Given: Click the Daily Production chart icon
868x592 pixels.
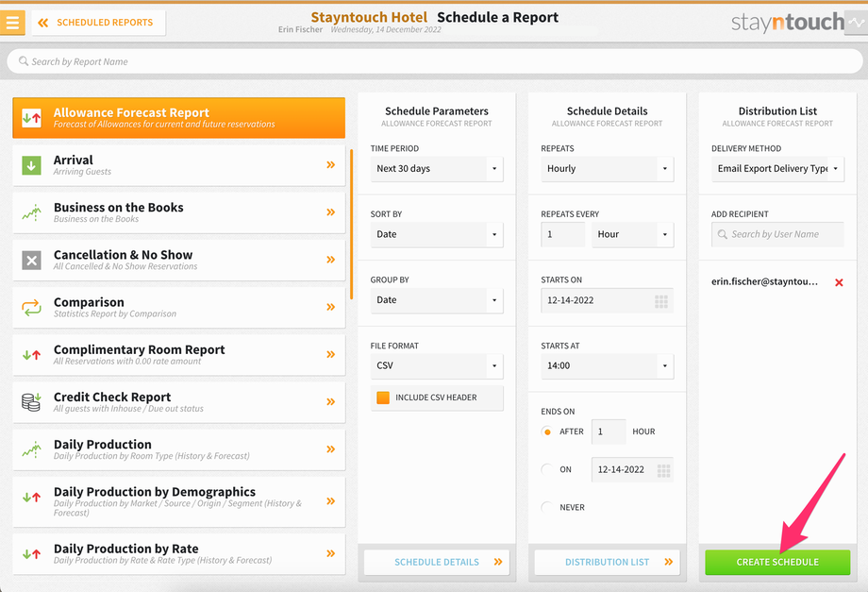Looking at the screenshot, I should 31,449.
